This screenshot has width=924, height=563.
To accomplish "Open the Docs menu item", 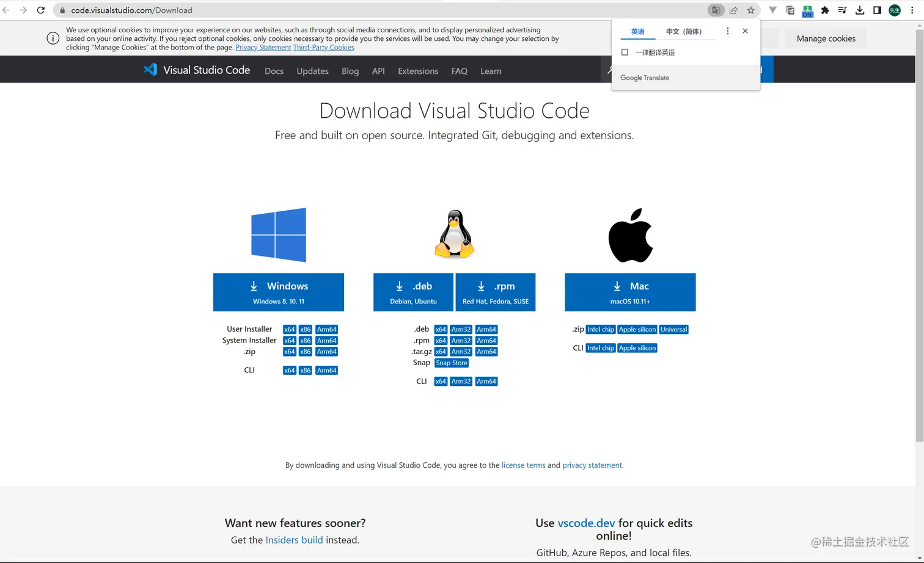I will (x=274, y=71).
